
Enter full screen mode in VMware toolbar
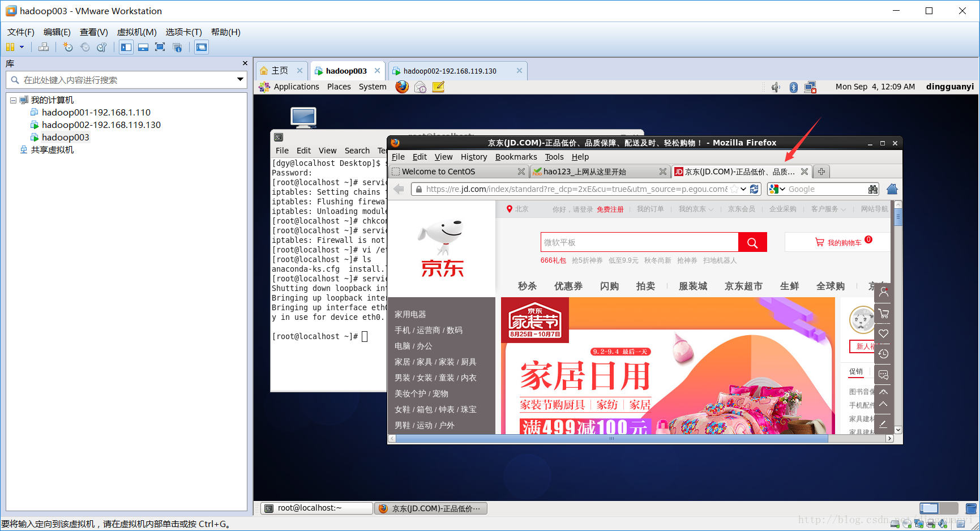click(160, 47)
